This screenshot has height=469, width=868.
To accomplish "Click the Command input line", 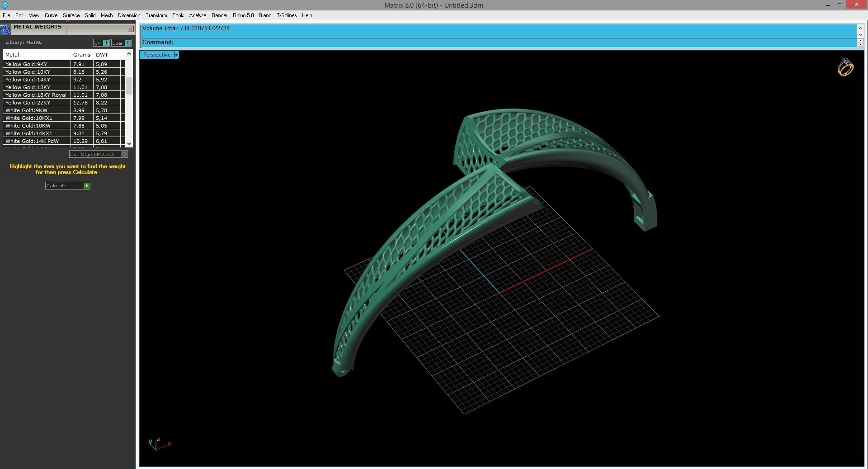I will [x=499, y=43].
